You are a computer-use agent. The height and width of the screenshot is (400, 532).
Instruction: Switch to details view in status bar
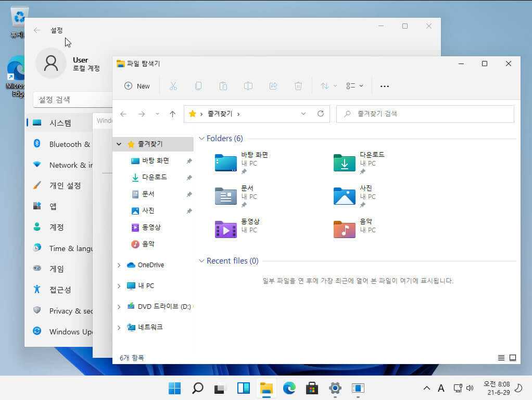tap(501, 358)
